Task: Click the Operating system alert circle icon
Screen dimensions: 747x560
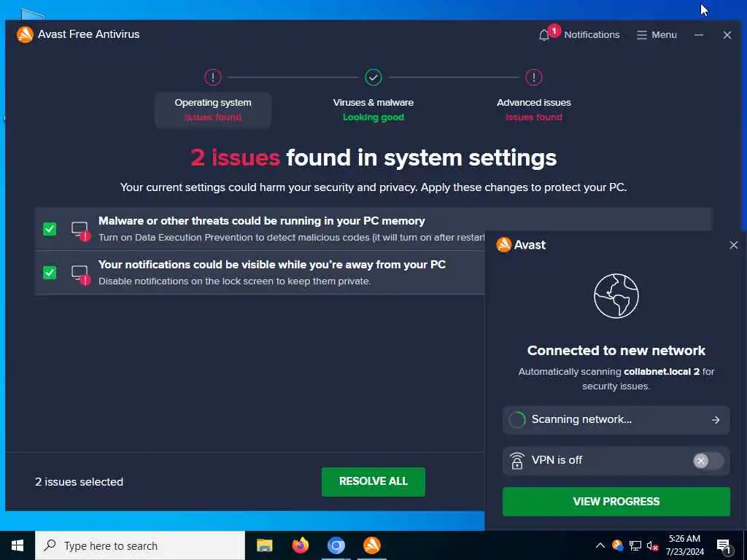Action: point(213,77)
